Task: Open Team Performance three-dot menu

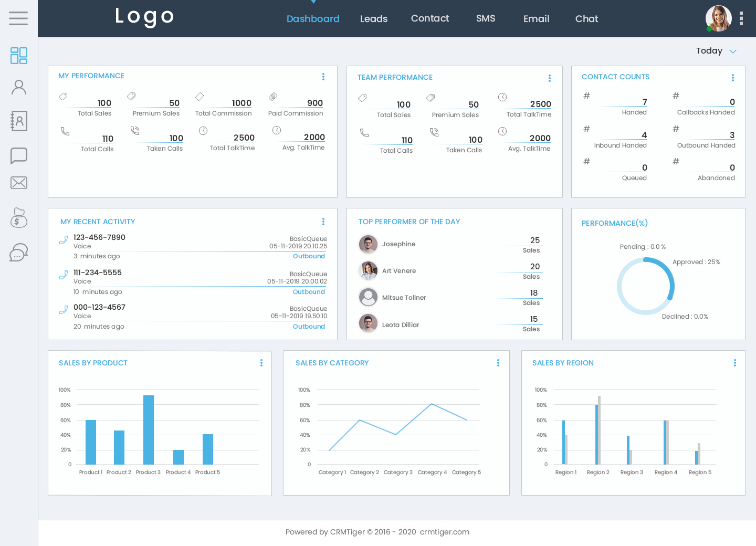Action: [x=550, y=78]
